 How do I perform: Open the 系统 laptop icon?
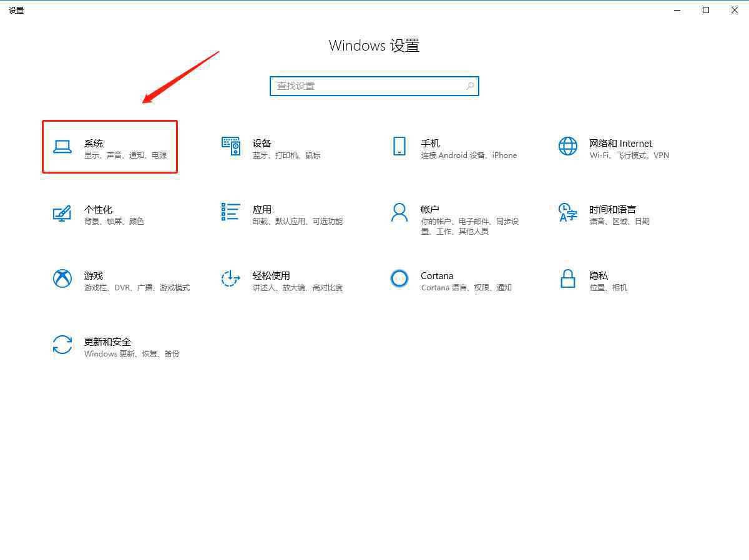click(x=62, y=147)
